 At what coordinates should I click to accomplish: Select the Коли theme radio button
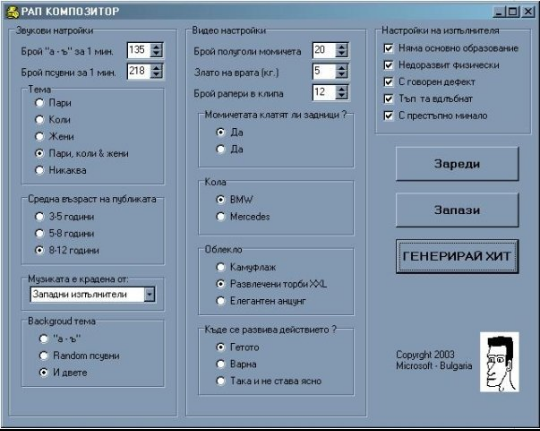pos(40,120)
